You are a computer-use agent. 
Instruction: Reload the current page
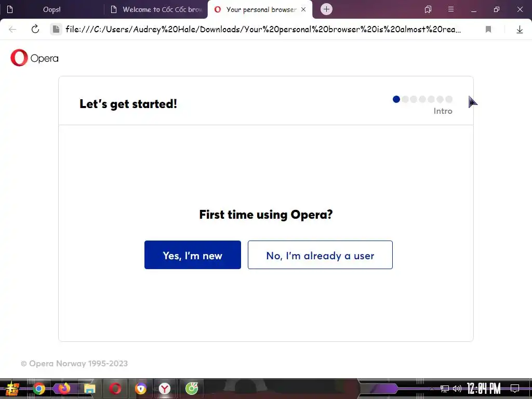[35, 29]
